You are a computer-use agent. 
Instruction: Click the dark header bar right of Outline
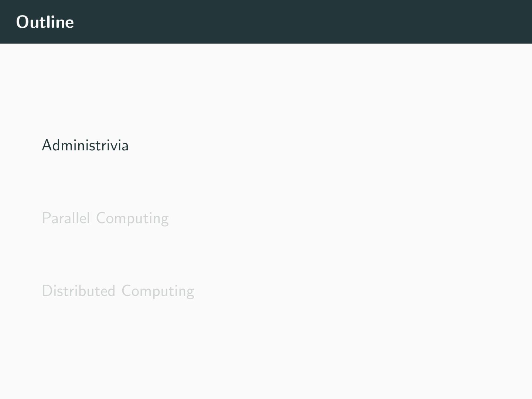point(296,22)
